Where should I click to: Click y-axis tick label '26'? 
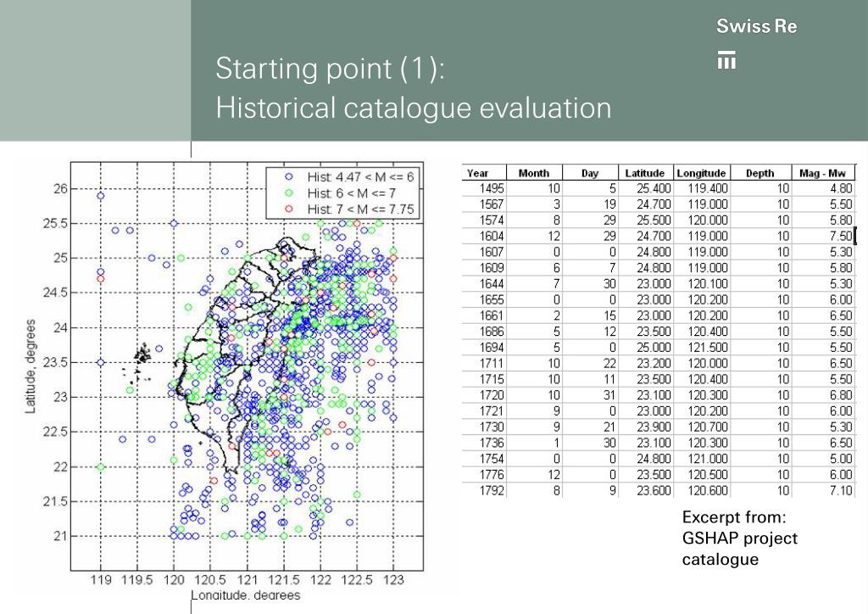coord(60,189)
